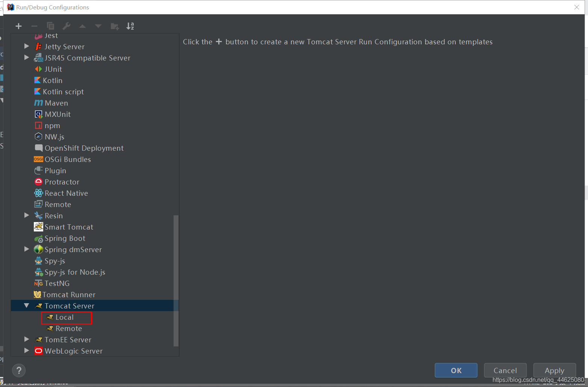The image size is (588, 387).
Task: Expand the WebLogic Server node
Action: pos(27,351)
